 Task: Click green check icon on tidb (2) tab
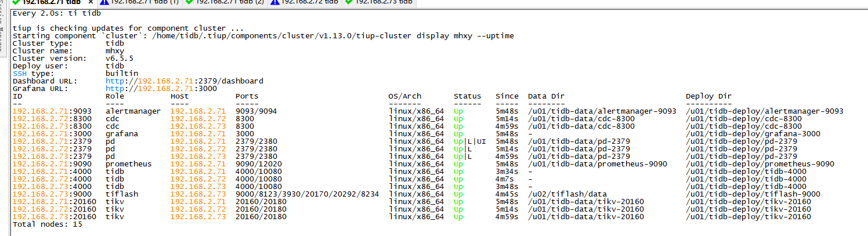[x=189, y=2]
